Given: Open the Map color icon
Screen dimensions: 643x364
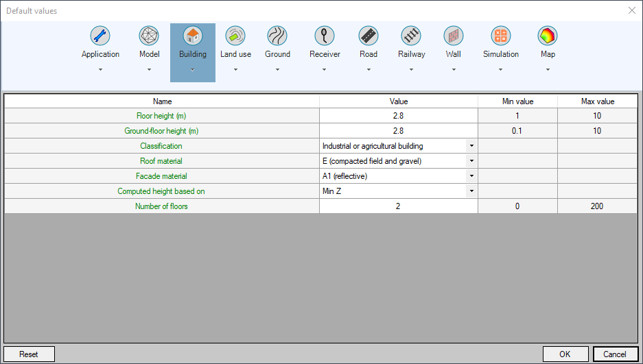Looking at the screenshot, I should coord(548,36).
